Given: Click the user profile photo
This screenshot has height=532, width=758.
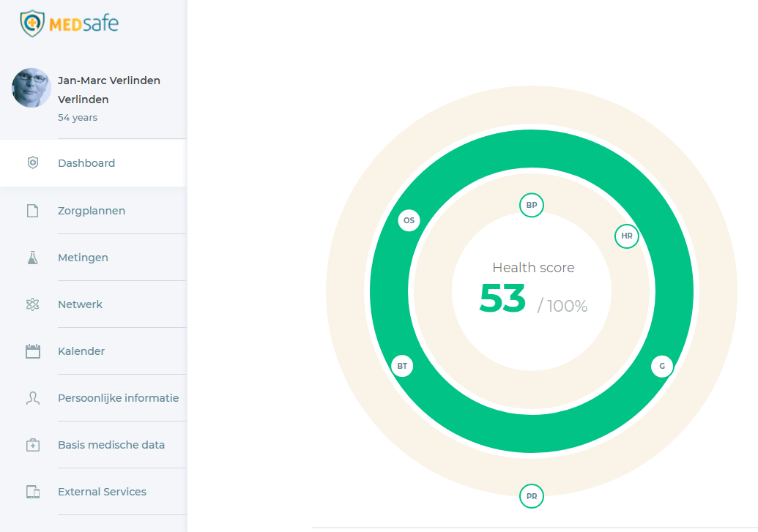Looking at the screenshot, I should pos(31,89).
